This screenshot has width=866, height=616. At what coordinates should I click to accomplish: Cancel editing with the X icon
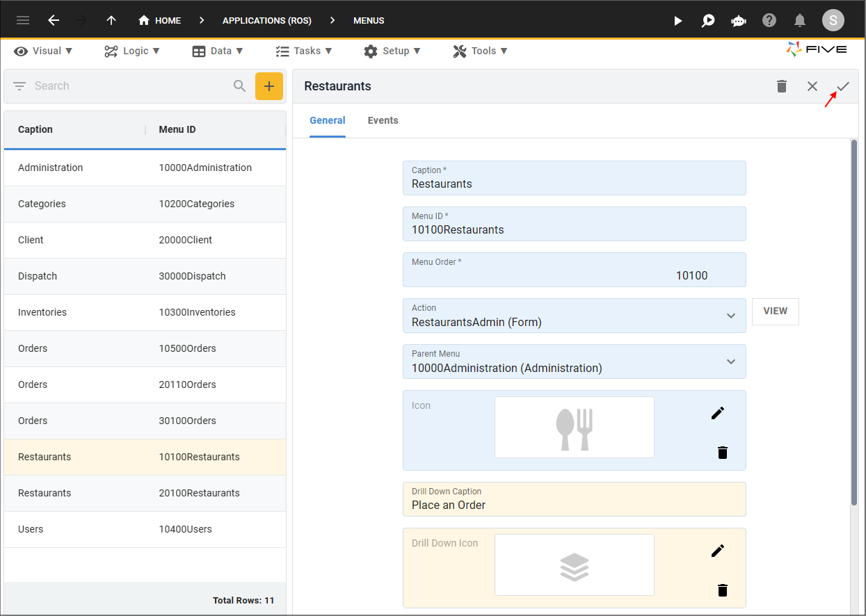coord(812,86)
